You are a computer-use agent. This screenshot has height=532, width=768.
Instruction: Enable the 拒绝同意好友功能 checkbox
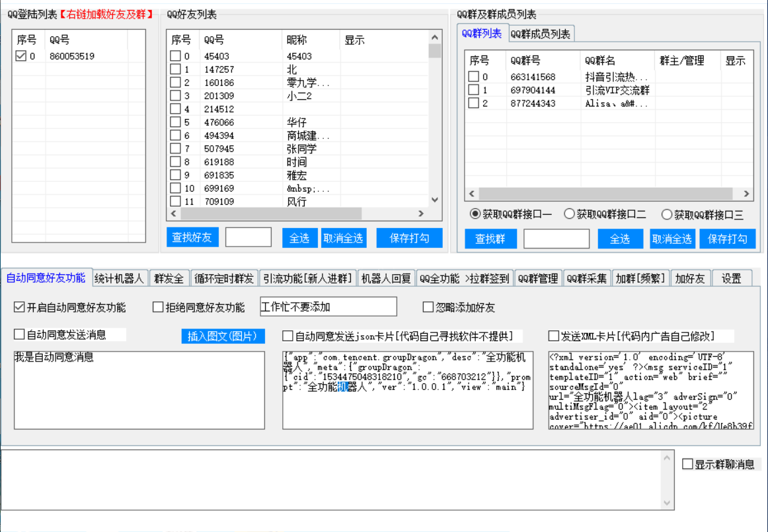pos(158,307)
